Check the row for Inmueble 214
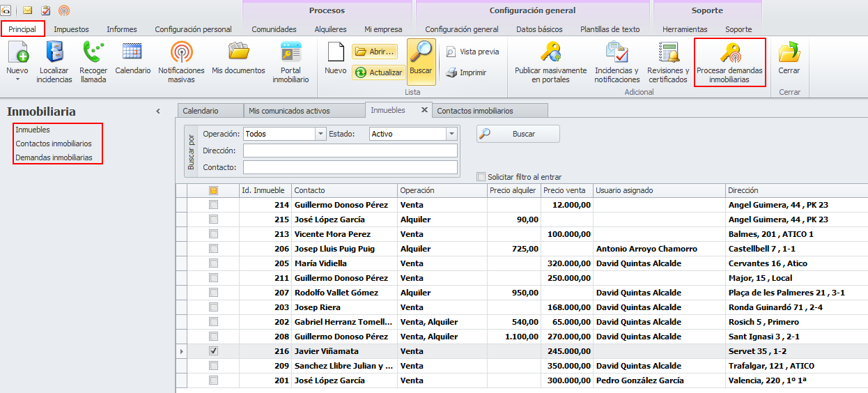The height and width of the screenshot is (393, 868). point(214,205)
